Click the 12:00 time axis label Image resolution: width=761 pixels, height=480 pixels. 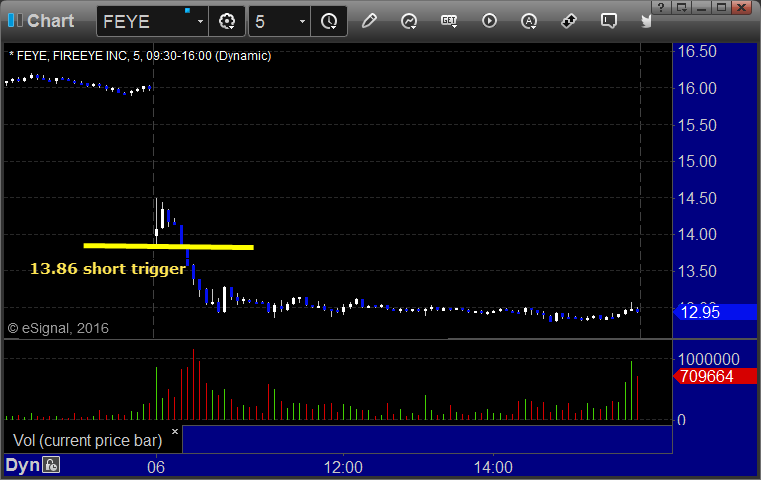pos(343,467)
